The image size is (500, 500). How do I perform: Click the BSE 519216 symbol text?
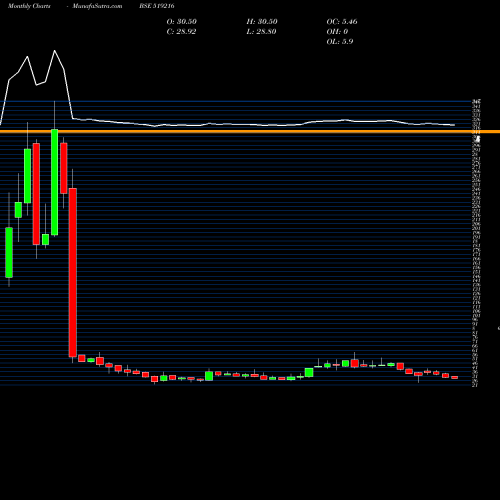coord(157,6)
